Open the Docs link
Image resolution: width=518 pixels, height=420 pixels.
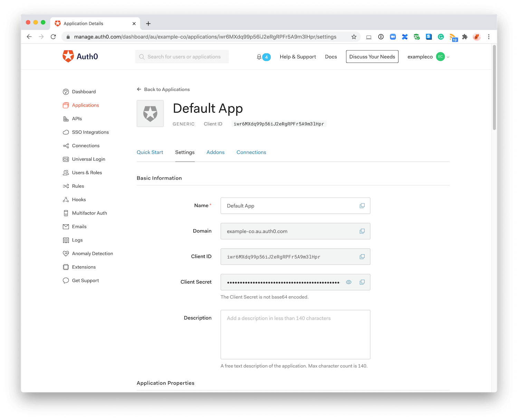pos(331,57)
